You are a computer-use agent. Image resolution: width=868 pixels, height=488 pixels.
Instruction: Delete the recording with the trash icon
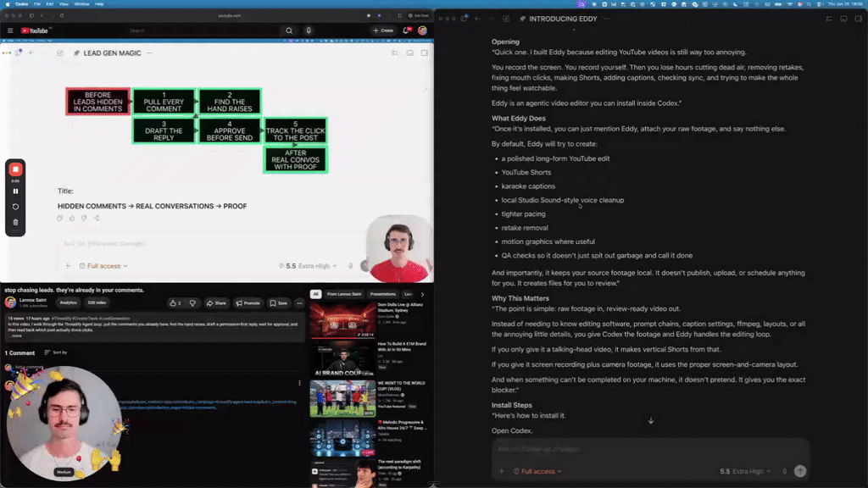pos(15,223)
